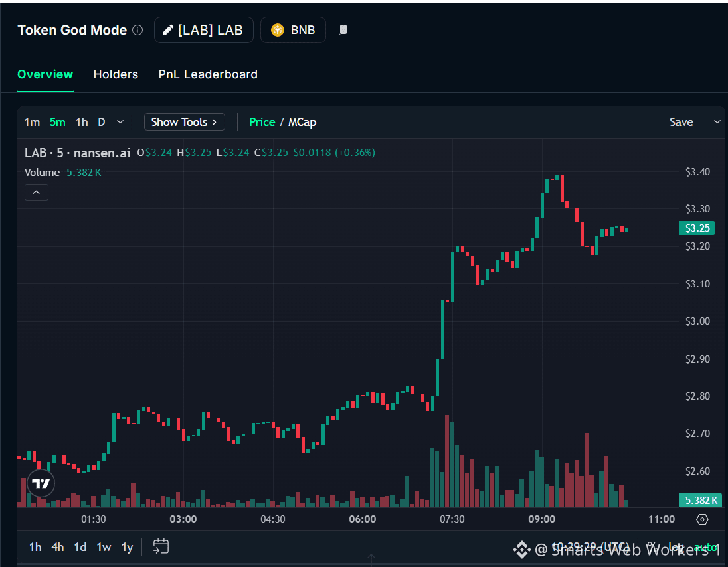Collapse the indicator legend with caret button

[x=37, y=192]
